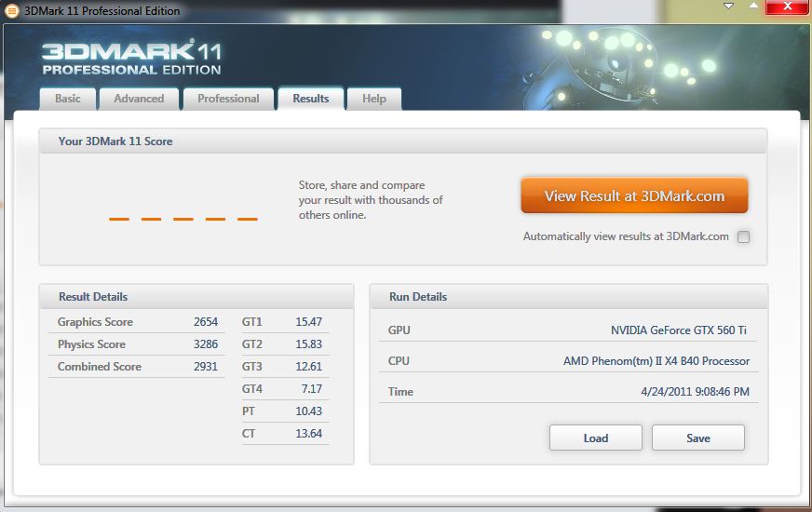Click the GT4 result 7.17
Viewport: 812px width, 512px height.
point(312,389)
